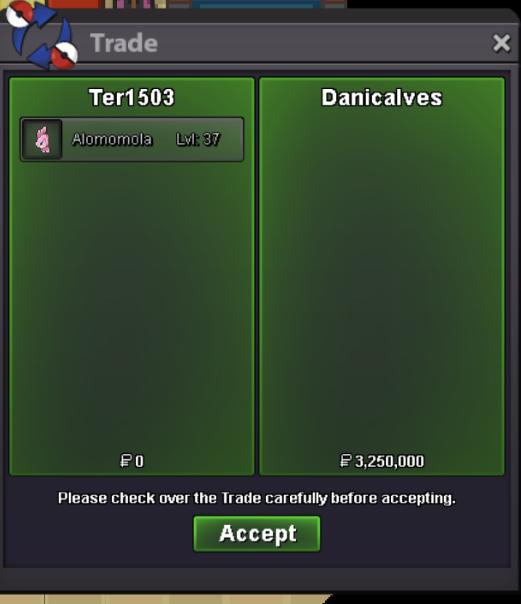Click the Lvl: 37 label

(198, 139)
